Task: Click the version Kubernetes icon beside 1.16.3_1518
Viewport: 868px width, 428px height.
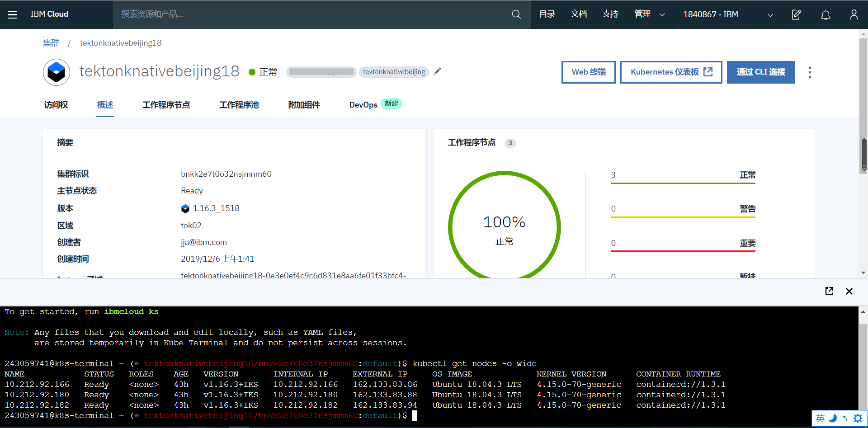Action: click(185, 208)
